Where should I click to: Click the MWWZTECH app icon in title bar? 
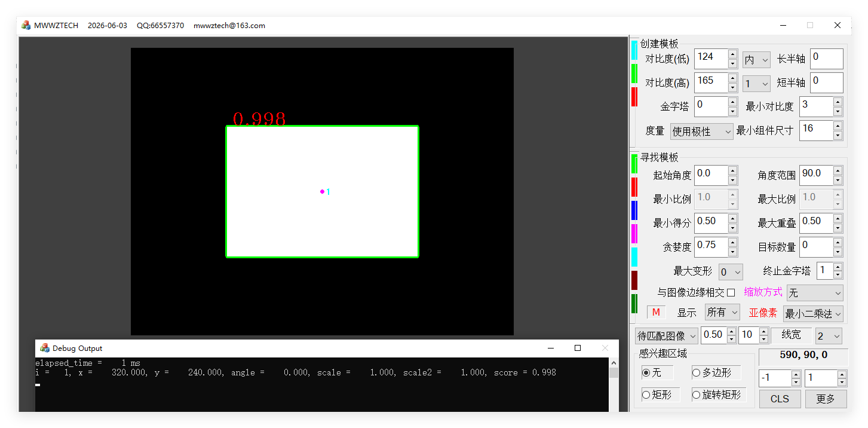click(26, 25)
